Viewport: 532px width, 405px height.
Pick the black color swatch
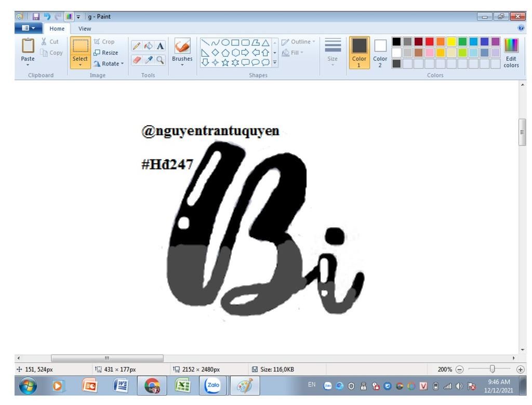pyautogui.click(x=396, y=42)
